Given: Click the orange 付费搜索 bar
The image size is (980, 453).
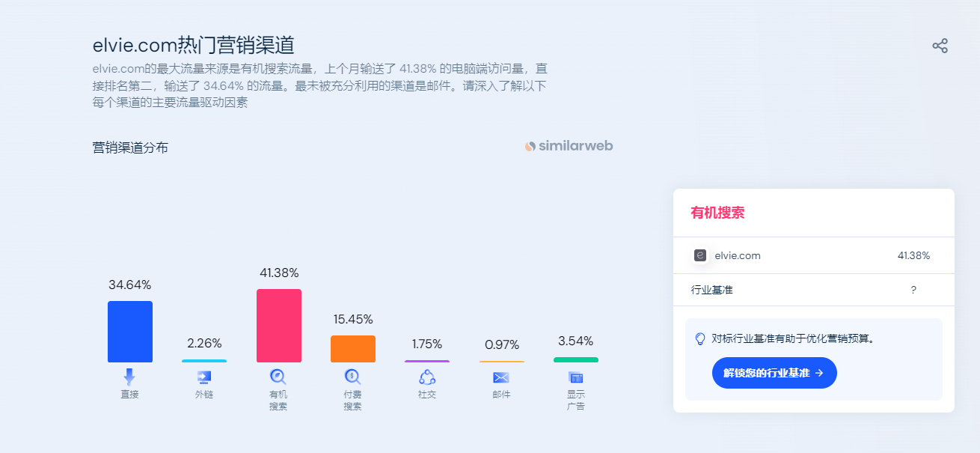Looking at the screenshot, I should (352, 350).
